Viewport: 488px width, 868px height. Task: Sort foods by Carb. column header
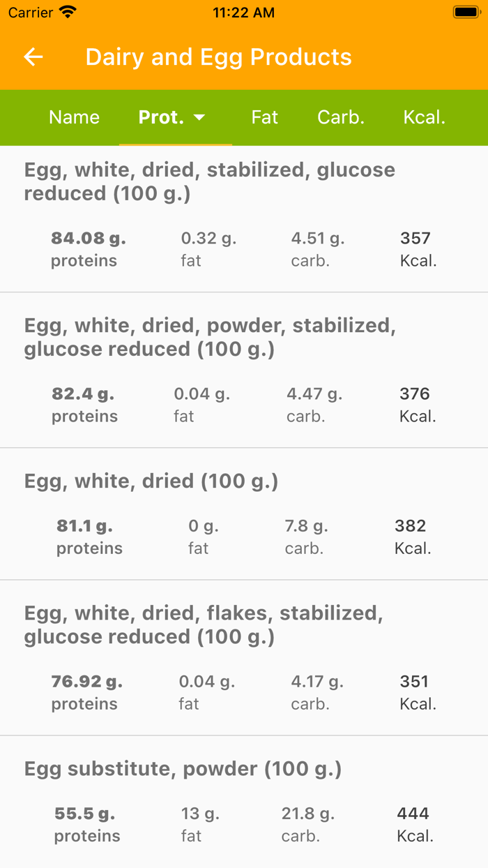pyautogui.click(x=341, y=117)
